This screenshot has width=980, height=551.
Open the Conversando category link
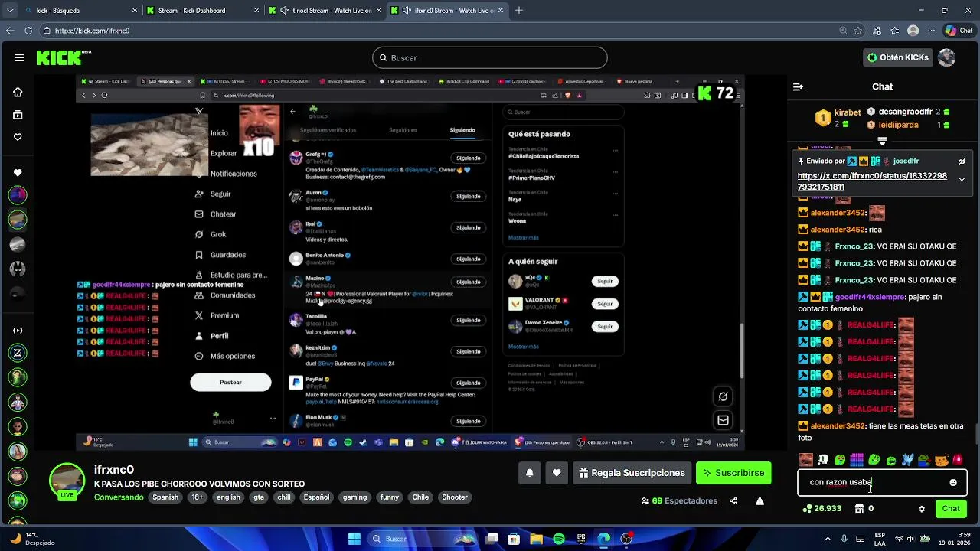119,497
